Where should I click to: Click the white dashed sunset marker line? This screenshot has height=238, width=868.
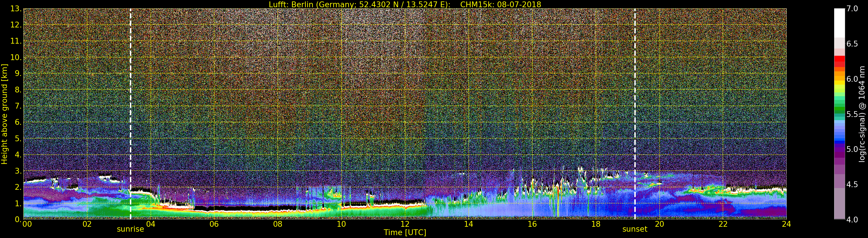(635, 114)
